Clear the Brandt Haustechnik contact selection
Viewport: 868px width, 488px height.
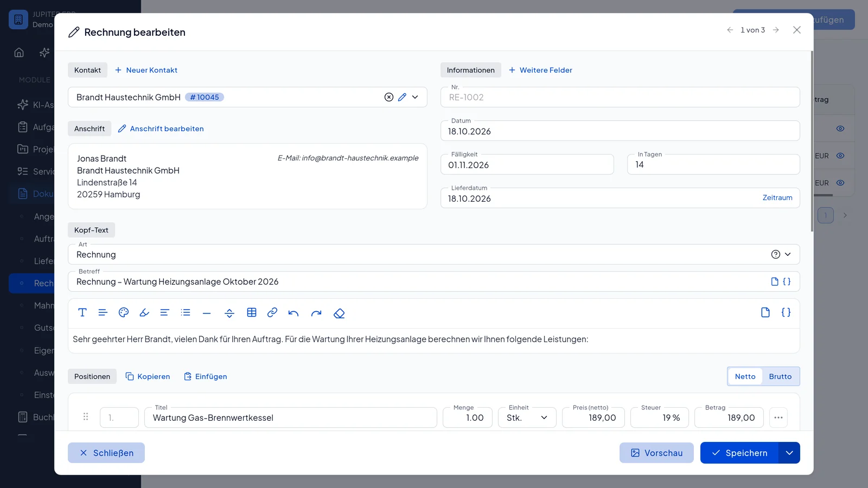click(389, 97)
